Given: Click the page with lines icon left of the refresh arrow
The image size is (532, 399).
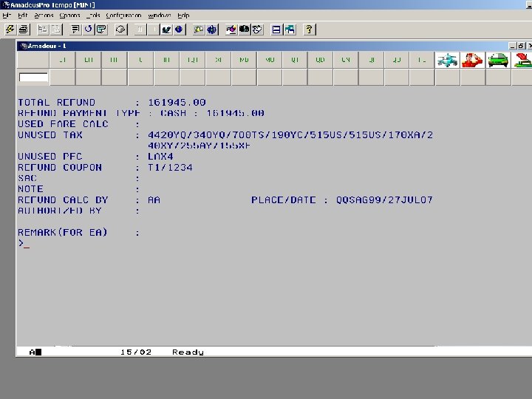Looking at the screenshot, I should tap(75, 30).
